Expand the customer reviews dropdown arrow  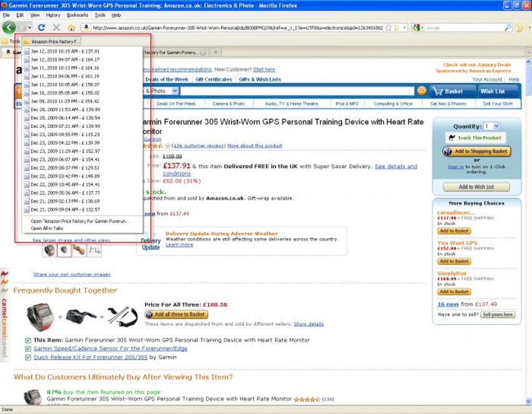click(167, 146)
